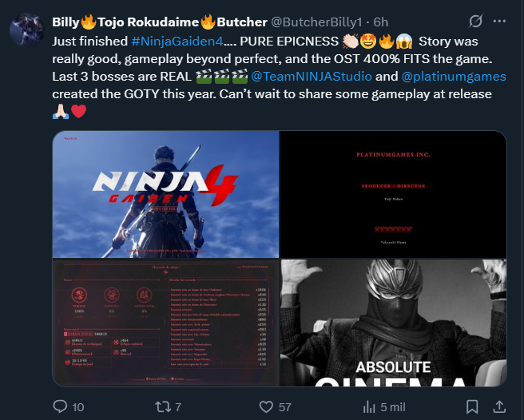
Task: Open the #NinjaGaiden4 hashtag
Action: [177, 42]
